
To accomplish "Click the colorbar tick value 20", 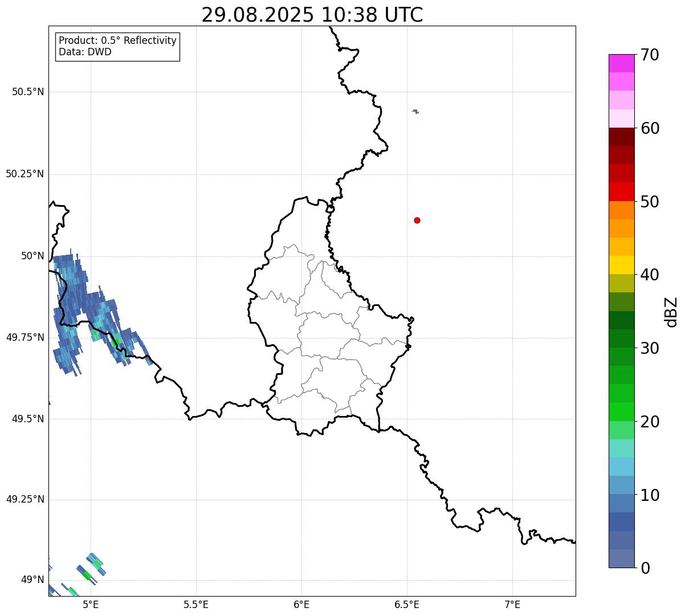I will click(650, 422).
